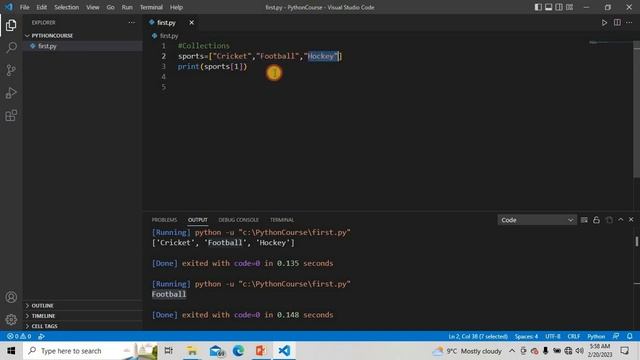Open Explorer Views and More Actions ellipsis
This screenshot has height=360, width=640.
tap(131, 23)
